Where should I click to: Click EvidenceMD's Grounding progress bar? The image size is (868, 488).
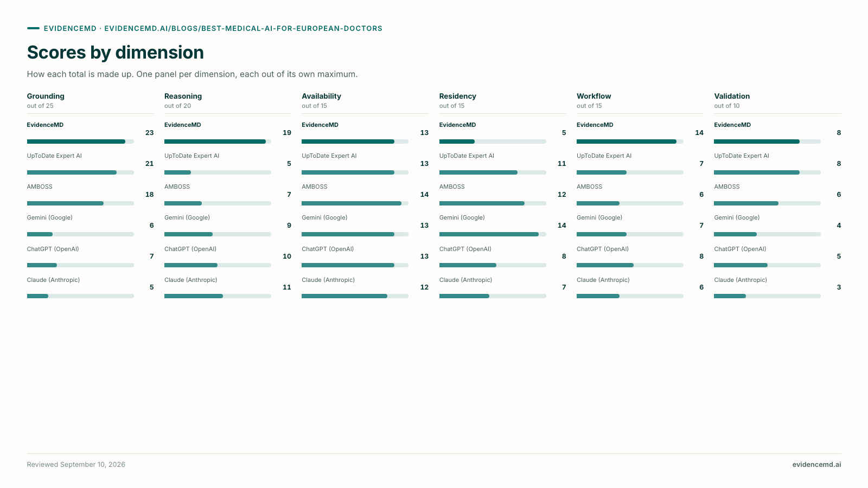[x=80, y=142]
